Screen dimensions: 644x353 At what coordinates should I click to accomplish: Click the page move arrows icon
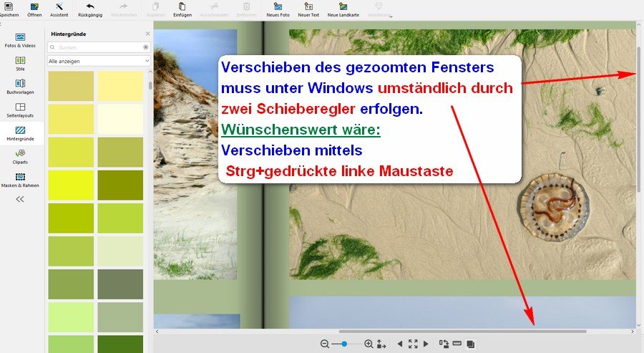(381, 344)
